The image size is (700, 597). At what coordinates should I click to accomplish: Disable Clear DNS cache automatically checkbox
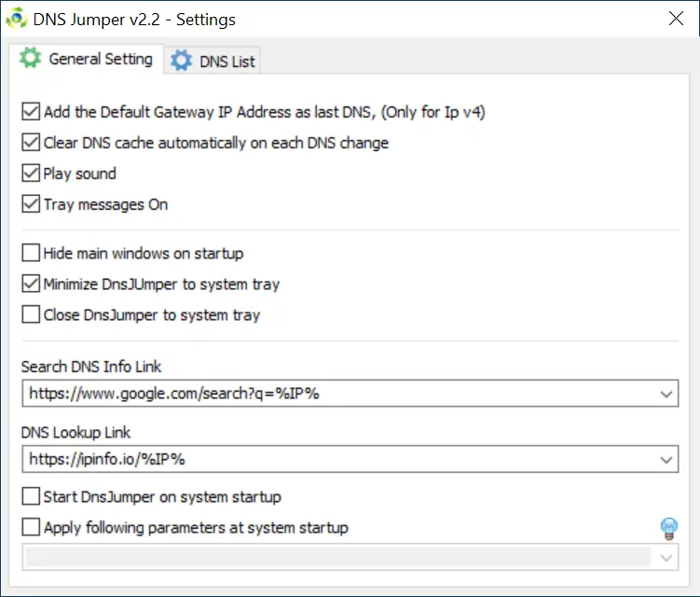point(31,143)
